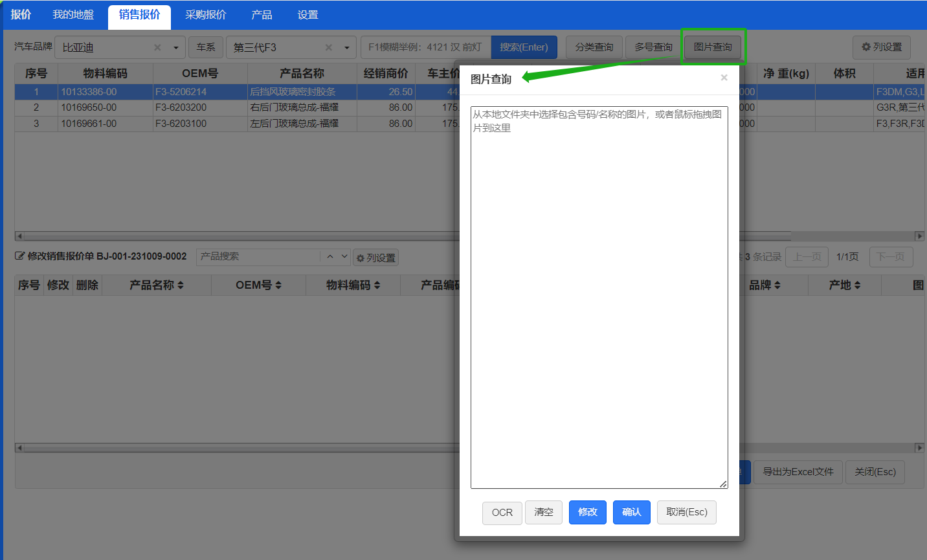
Task: Click right arrow of upper horizontal scrollbar
Action: [919, 236]
